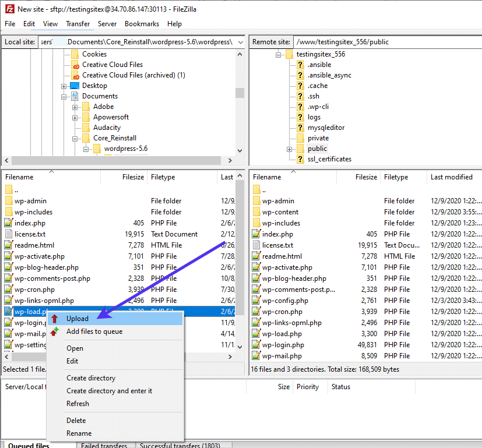
Task: Click the Add files to queue icon
Action: [55, 331]
